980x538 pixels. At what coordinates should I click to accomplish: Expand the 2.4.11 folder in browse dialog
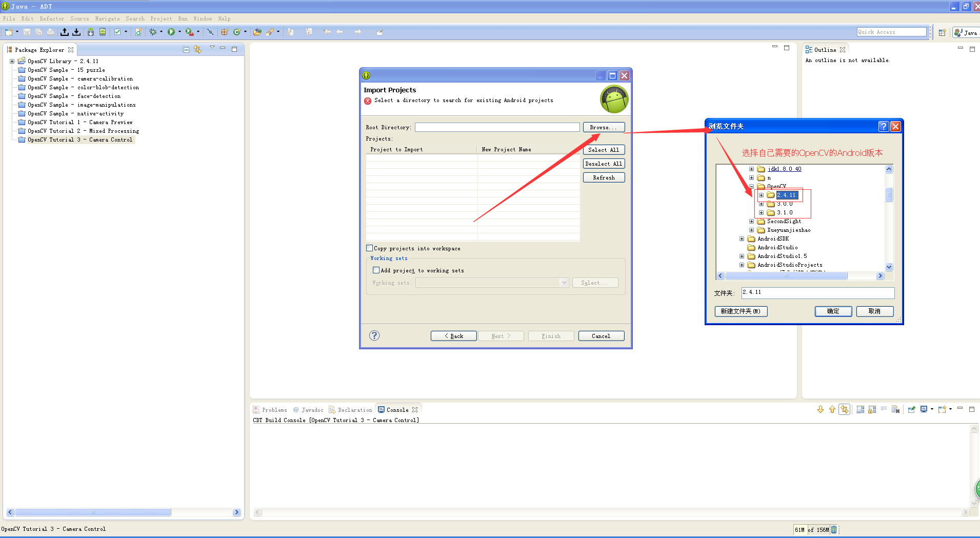761,195
